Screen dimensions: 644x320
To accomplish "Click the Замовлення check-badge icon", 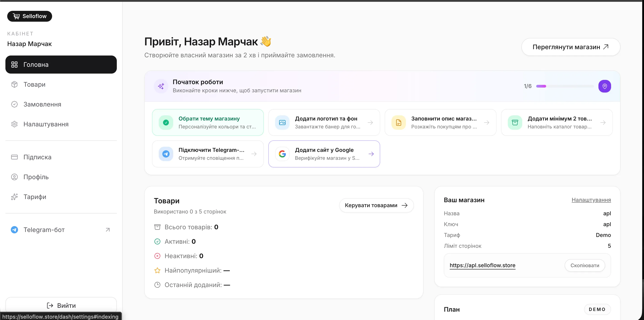I will 14,104.
